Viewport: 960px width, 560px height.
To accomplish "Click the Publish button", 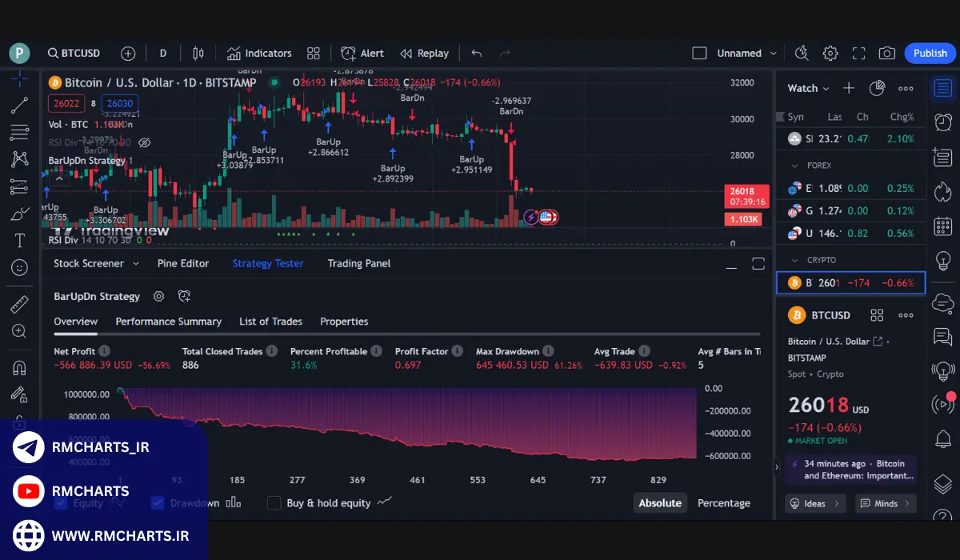I will pyautogui.click(x=930, y=54).
